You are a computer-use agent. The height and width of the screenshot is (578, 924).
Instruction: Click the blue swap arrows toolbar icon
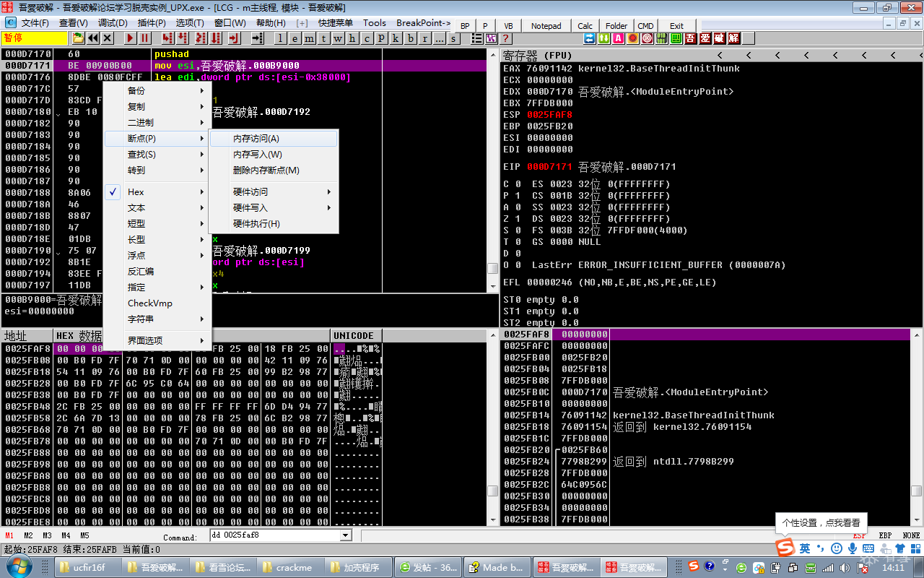tap(589, 38)
